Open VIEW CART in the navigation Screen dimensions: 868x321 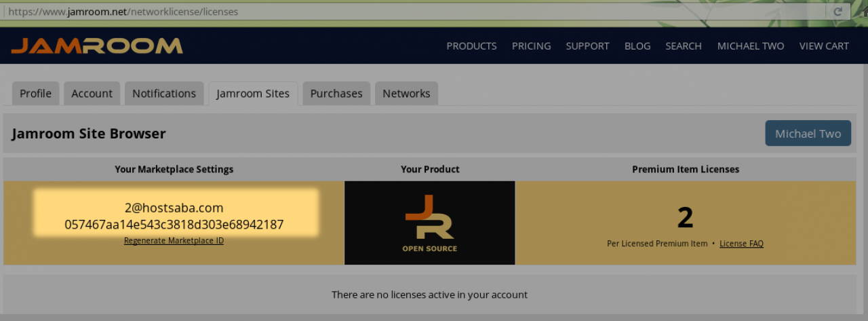click(824, 46)
